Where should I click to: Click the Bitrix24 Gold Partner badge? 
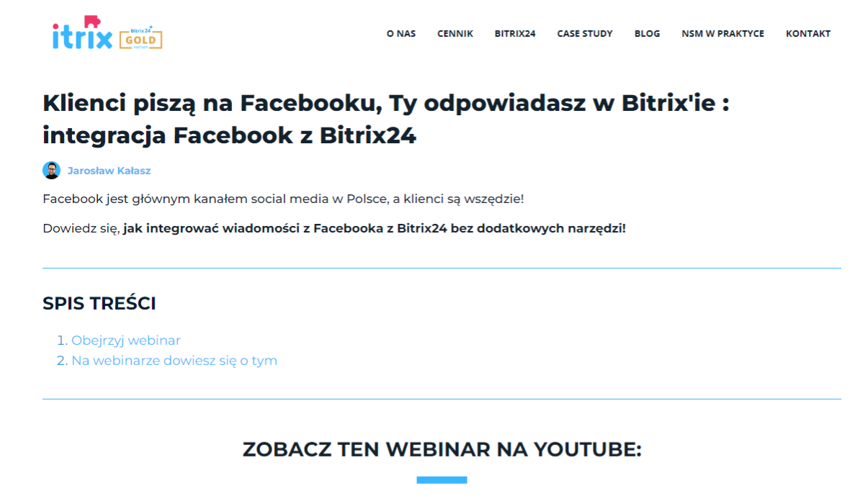tap(141, 37)
